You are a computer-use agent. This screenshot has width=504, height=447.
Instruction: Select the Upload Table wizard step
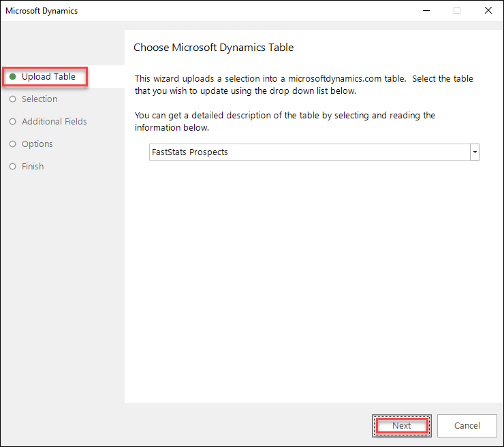48,76
